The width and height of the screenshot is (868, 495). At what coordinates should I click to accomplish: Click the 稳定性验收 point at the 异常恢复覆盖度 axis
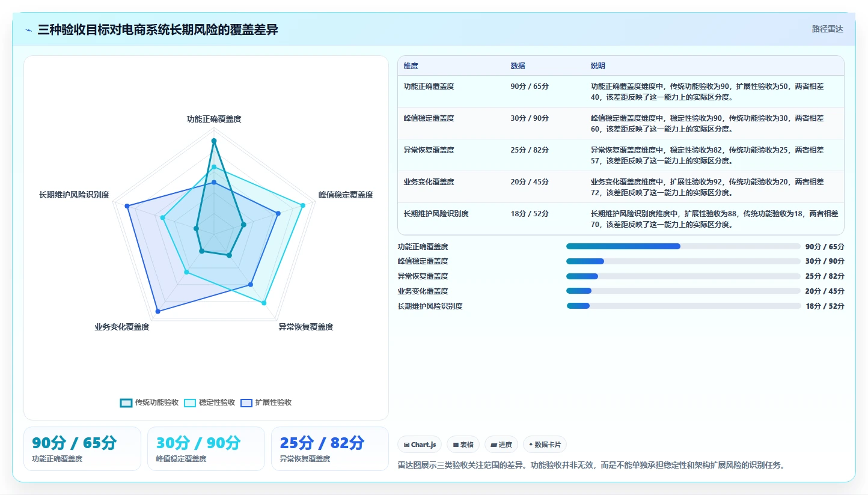(x=264, y=303)
